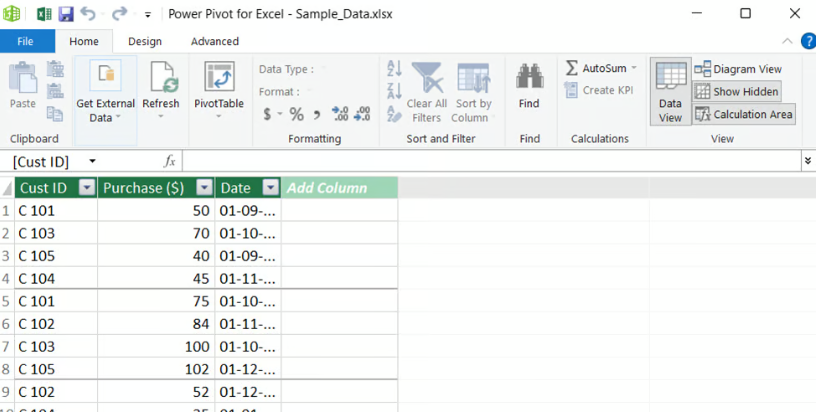Select the cell with value 100
The height and width of the screenshot is (412, 816).
click(156, 346)
